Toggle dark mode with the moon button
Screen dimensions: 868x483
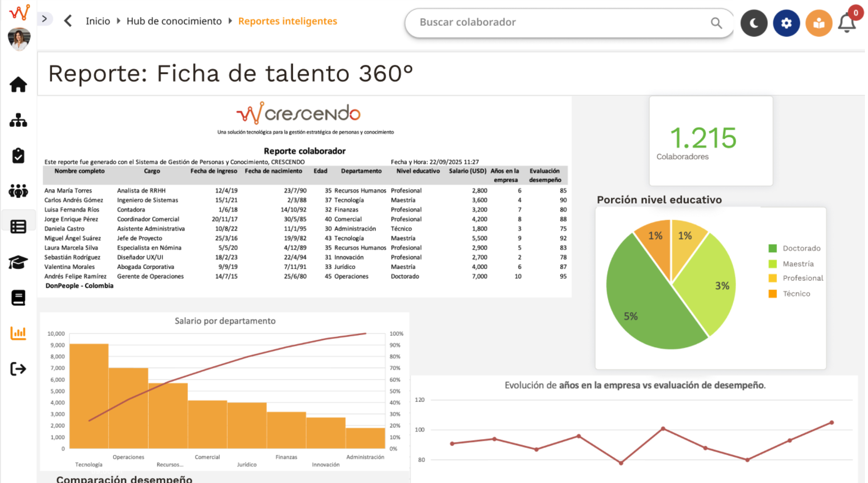[754, 23]
